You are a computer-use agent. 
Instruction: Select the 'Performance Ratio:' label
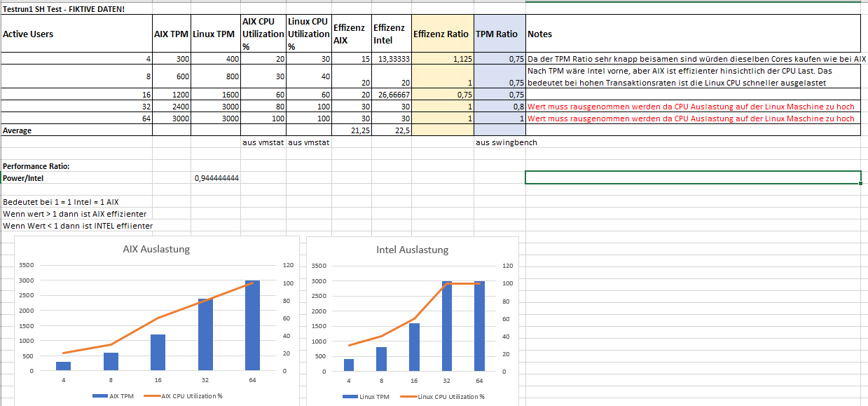[x=76, y=166]
